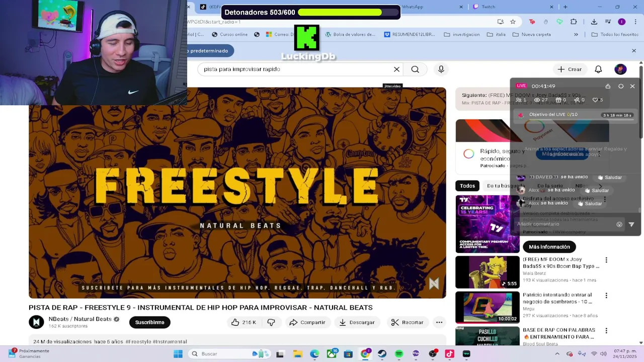Viewport: 644px width, 362px height.
Task: Open NBeats / Natural Beats channel link
Action: [80, 319]
